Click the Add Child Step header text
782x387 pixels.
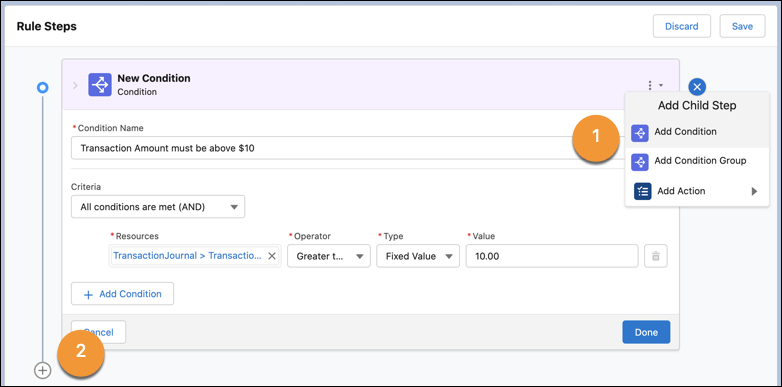click(x=697, y=106)
